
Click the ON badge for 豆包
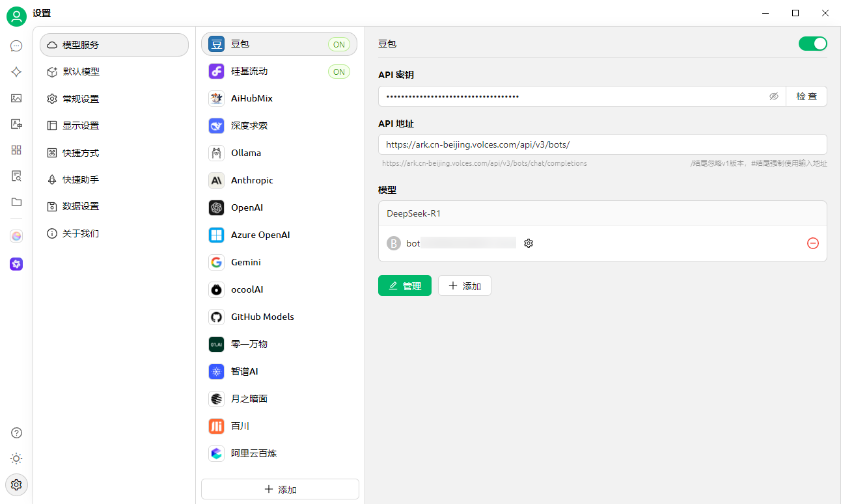339,45
